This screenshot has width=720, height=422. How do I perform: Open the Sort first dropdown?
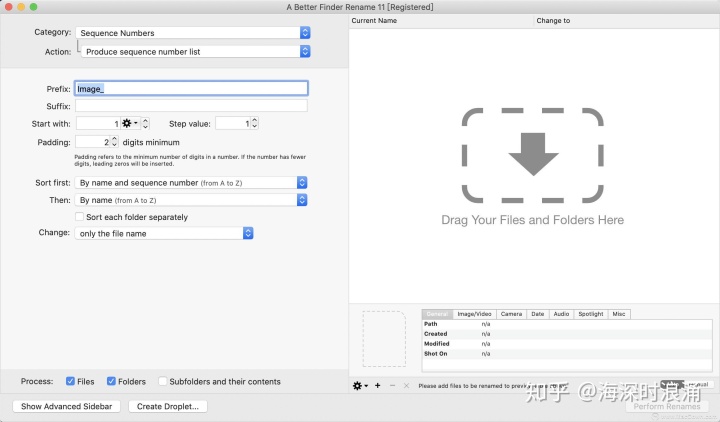coord(191,183)
